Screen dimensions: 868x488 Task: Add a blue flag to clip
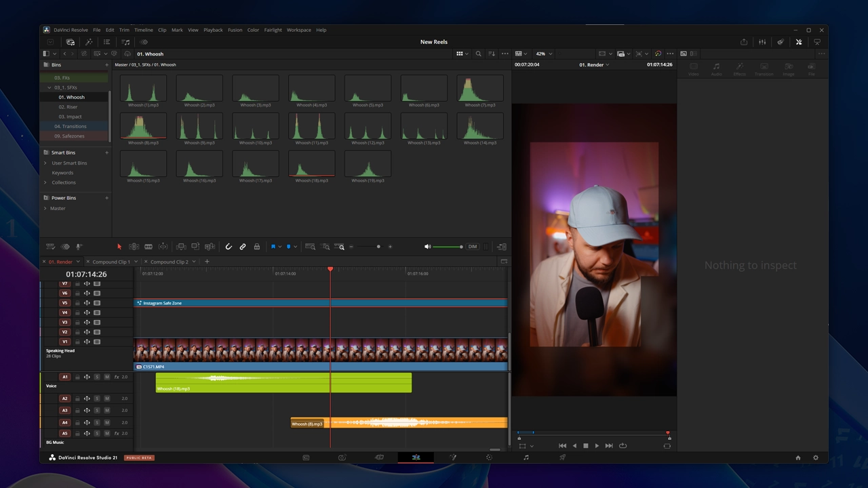tap(273, 247)
